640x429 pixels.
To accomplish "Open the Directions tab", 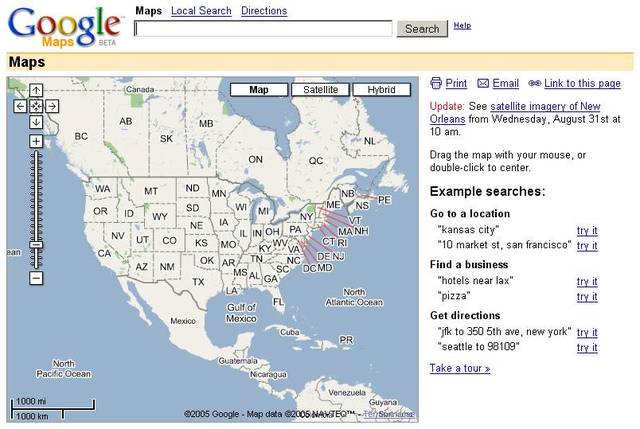I will click(x=264, y=11).
